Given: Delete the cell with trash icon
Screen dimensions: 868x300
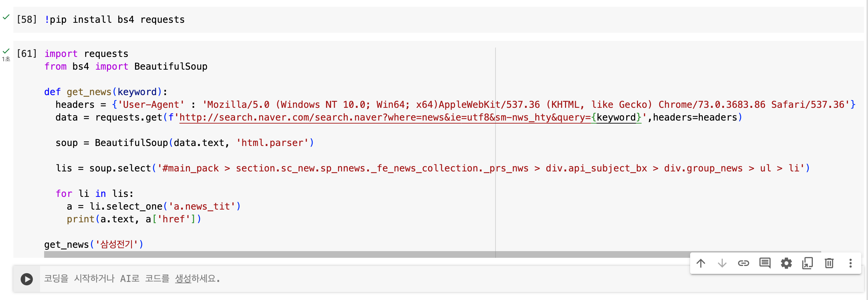Looking at the screenshot, I should [829, 263].
